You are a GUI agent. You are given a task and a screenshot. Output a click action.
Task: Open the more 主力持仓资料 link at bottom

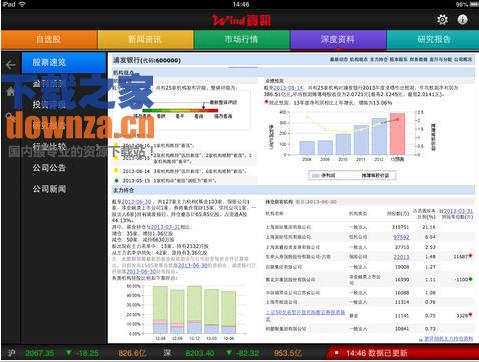[448, 339]
